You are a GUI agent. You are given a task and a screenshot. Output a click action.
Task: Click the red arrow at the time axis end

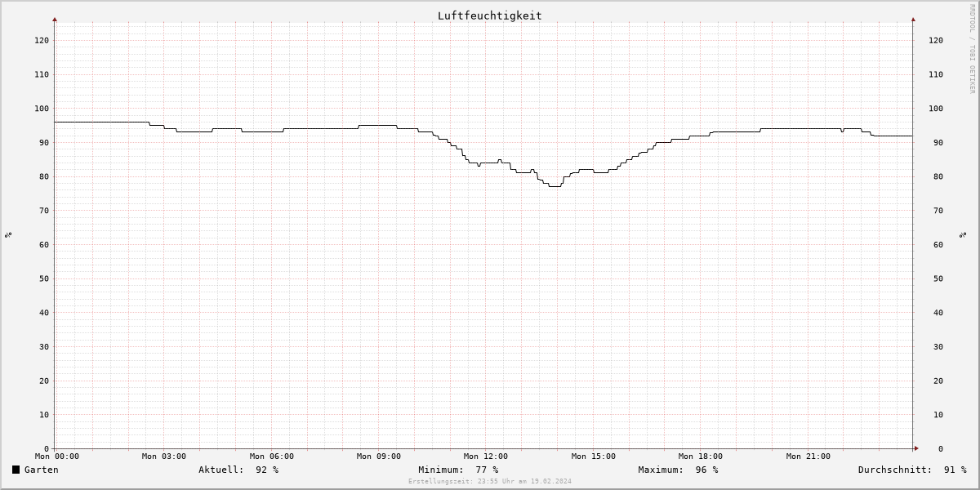point(916,448)
